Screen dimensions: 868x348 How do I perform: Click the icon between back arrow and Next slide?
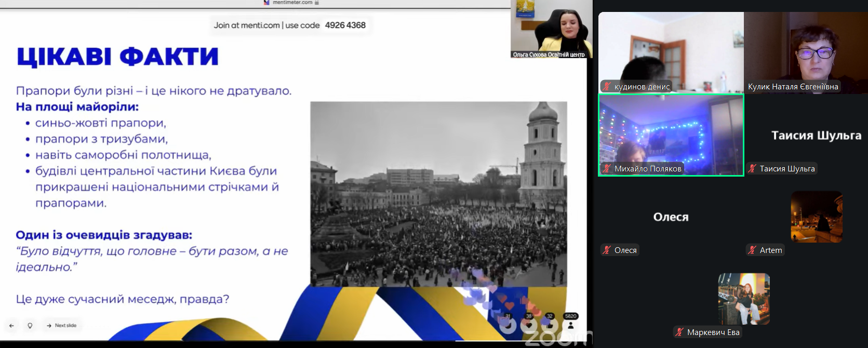[x=30, y=326]
